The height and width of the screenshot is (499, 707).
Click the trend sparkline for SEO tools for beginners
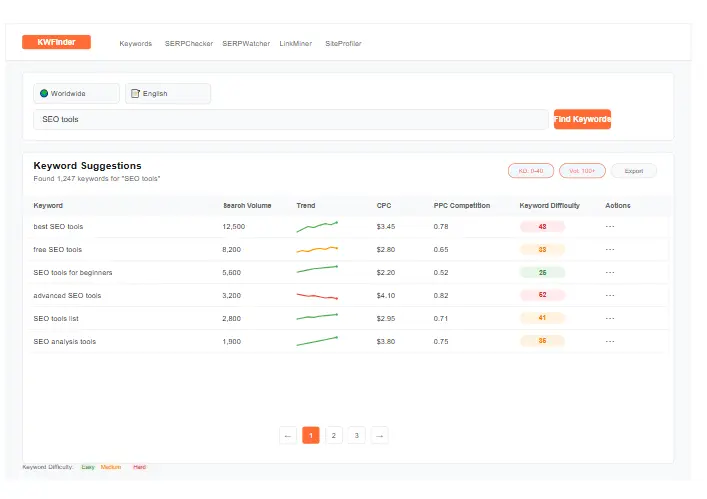pos(317,270)
